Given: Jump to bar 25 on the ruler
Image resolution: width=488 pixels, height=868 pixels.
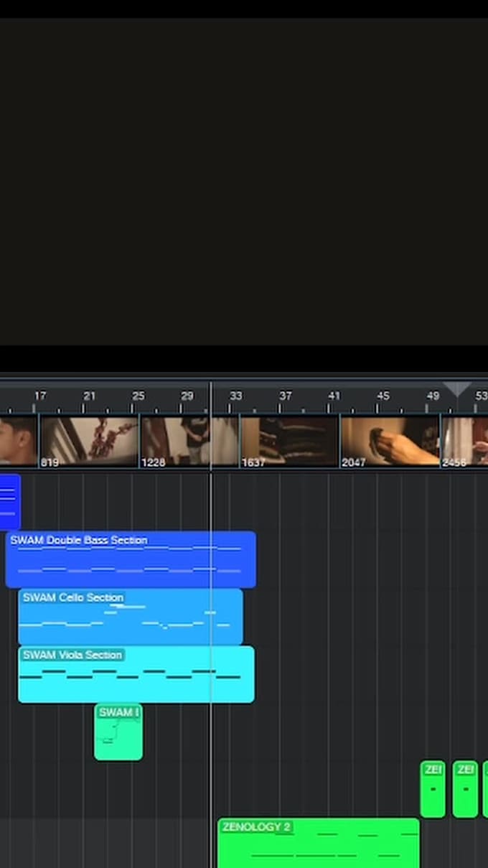Looking at the screenshot, I should (x=139, y=396).
